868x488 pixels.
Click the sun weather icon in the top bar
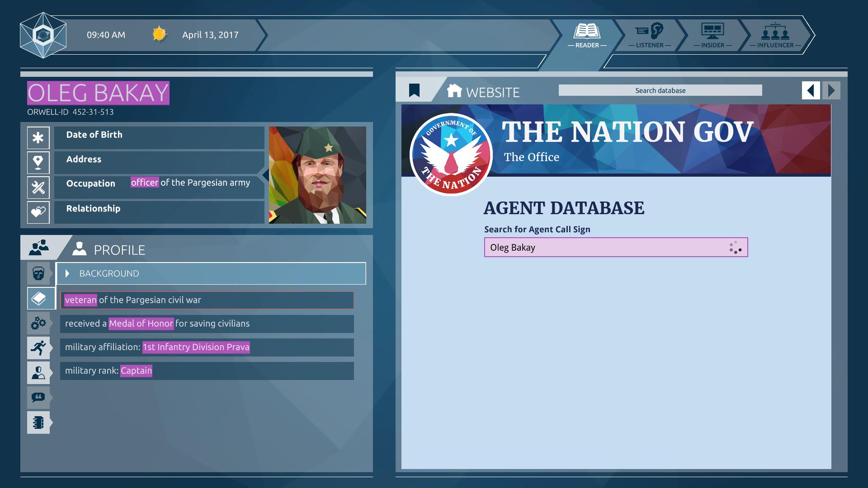(159, 34)
